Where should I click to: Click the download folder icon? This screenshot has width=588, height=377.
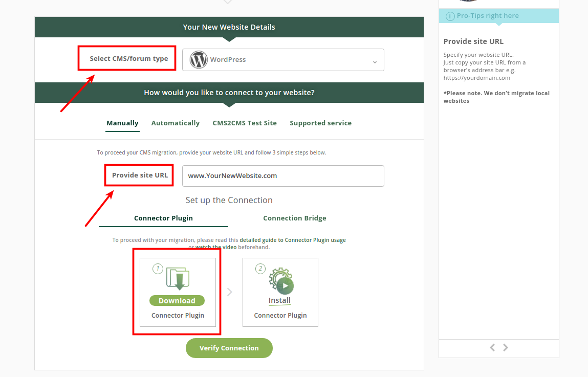pos(178,278)
